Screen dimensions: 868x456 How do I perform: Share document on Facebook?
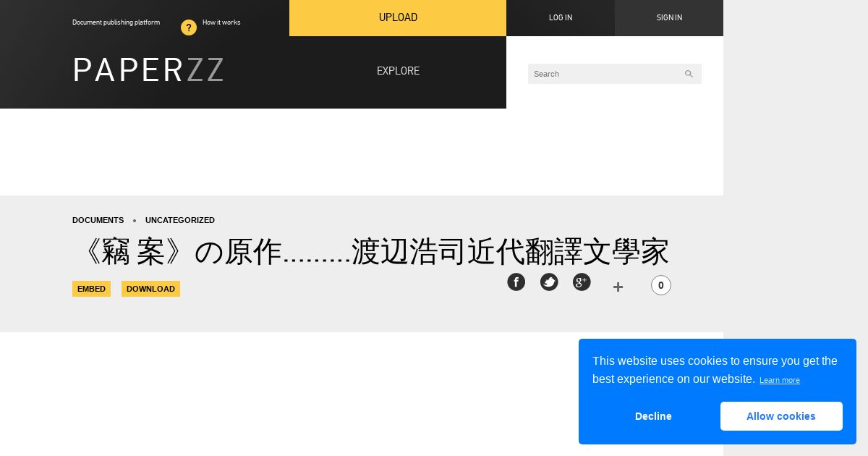[x=516, y=282]
